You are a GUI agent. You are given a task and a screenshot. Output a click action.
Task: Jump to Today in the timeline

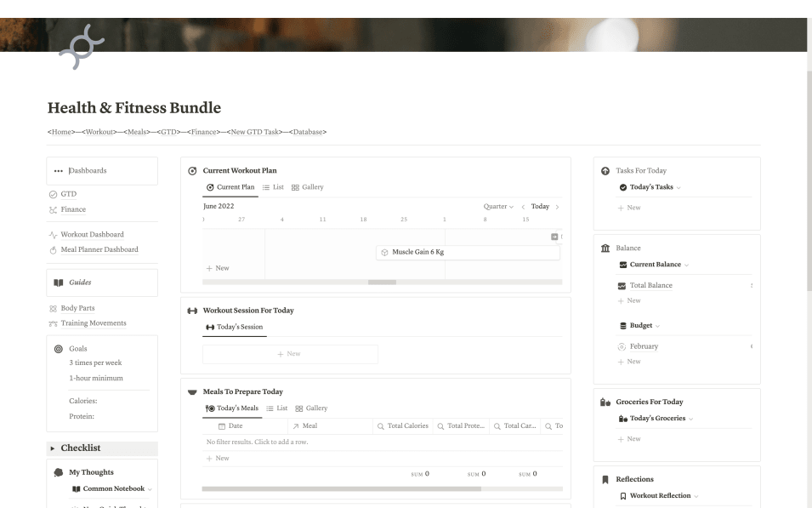point(540,206)
